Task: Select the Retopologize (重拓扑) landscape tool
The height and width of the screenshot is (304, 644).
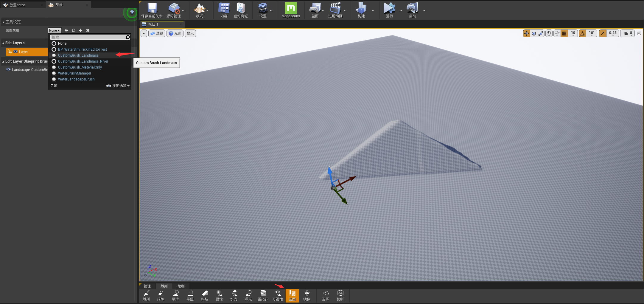Action: point(263,296)
